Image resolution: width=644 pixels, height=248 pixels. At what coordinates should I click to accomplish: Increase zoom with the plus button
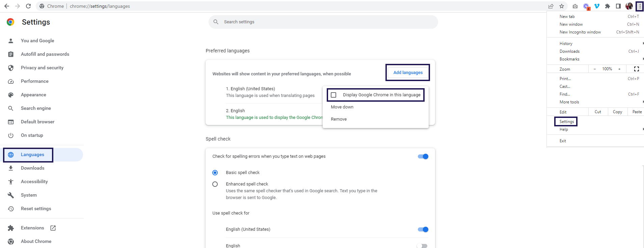pos(619,69)
